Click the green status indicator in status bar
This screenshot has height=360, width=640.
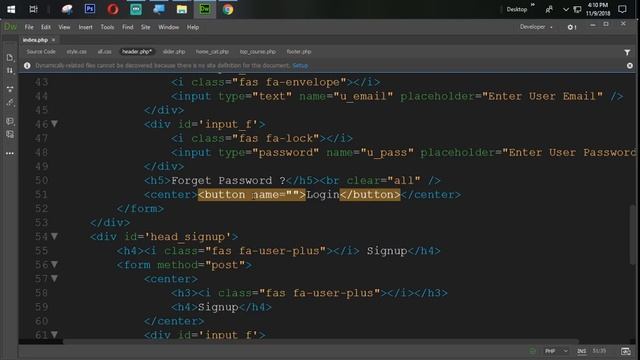(532, 351)
